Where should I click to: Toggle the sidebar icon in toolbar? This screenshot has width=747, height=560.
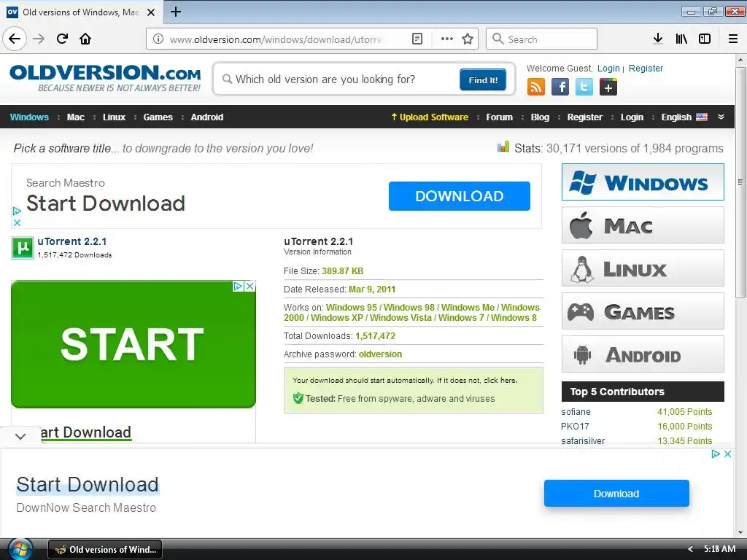[x=705, y=39]
